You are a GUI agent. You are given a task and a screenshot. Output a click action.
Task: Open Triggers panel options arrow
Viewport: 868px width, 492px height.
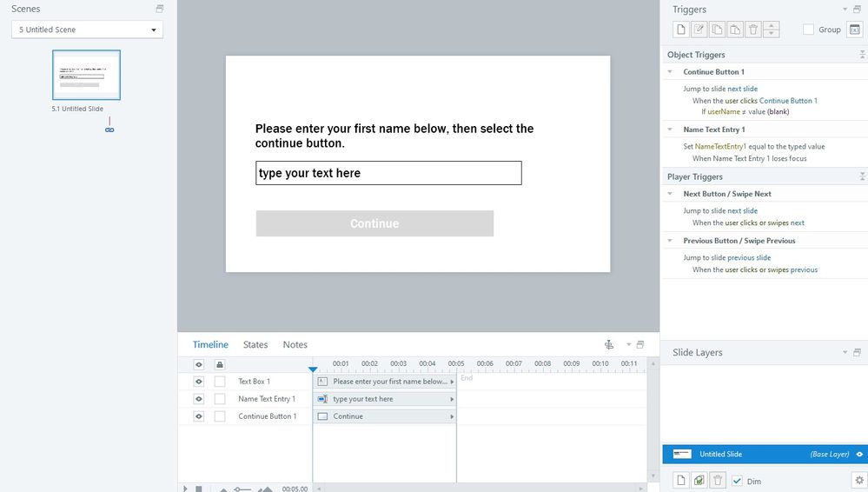845,10
